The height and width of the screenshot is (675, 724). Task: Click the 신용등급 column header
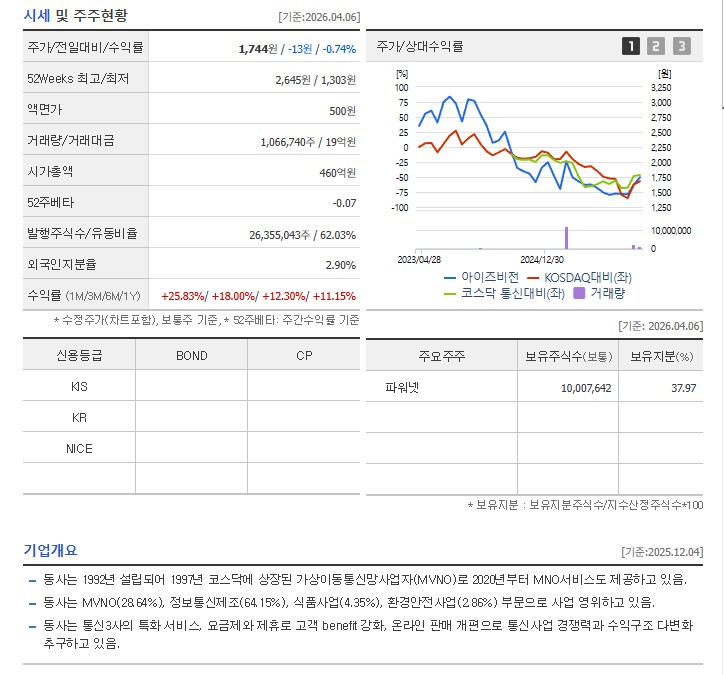click(79, 355)
